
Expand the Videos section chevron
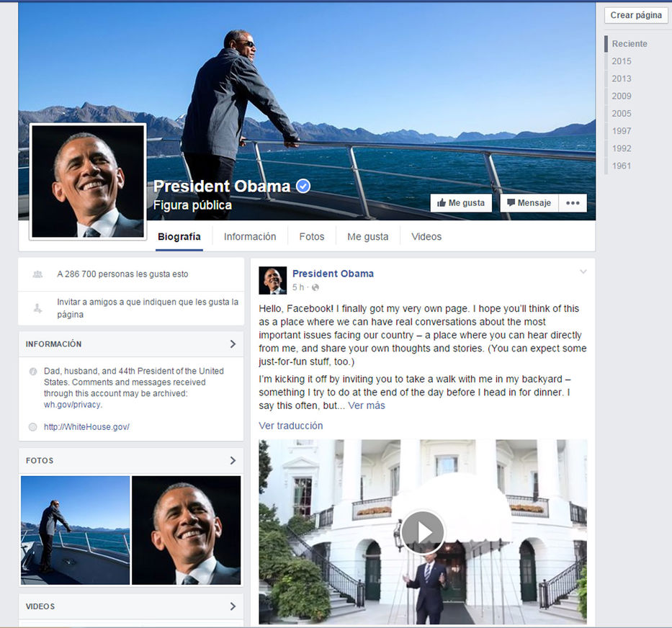click(x=233, y=606)
